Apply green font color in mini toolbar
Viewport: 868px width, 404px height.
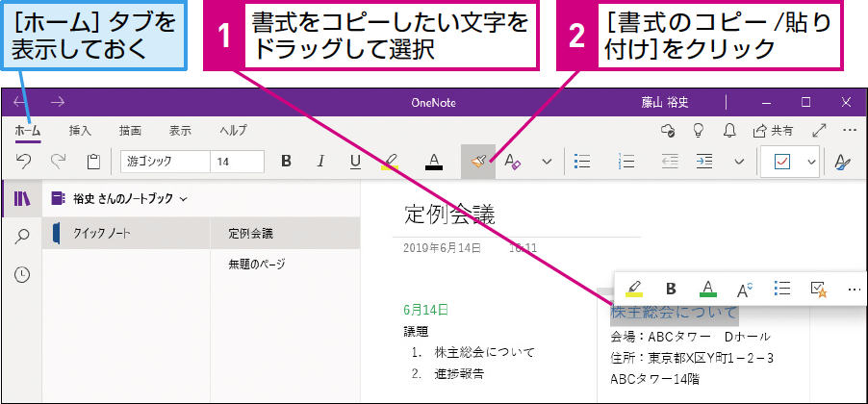click(x=707, y=289)
